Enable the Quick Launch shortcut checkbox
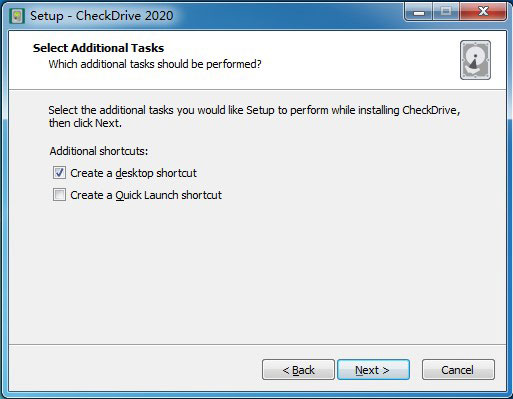Viewport: 513px width, 399px height. tap(59, 195)
